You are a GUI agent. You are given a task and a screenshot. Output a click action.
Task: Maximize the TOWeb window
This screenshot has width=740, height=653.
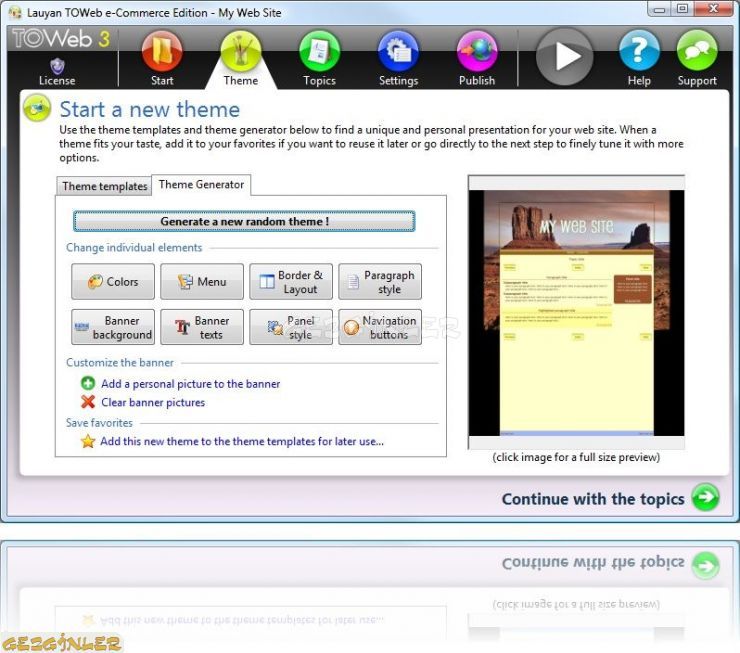[x=682, y=9]
